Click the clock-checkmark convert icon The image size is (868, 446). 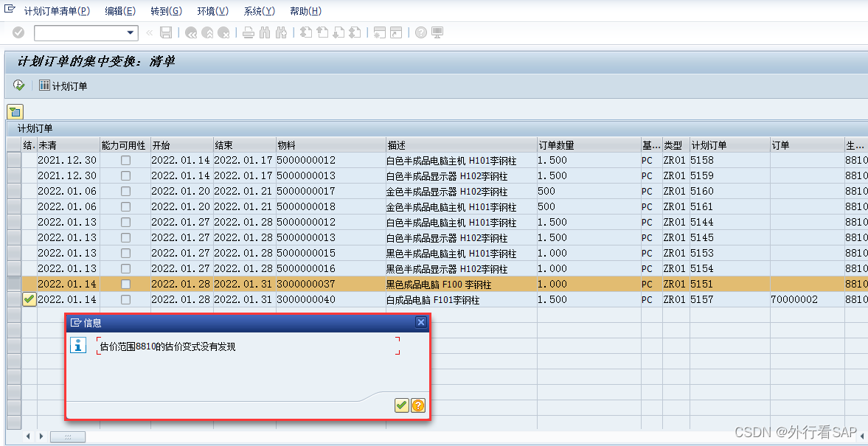click(19, 86)
